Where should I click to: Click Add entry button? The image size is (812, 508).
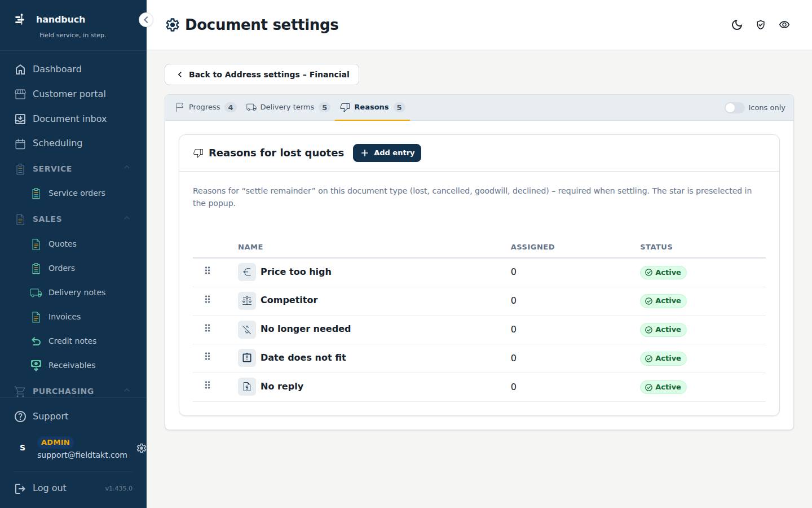coord(387,153)
